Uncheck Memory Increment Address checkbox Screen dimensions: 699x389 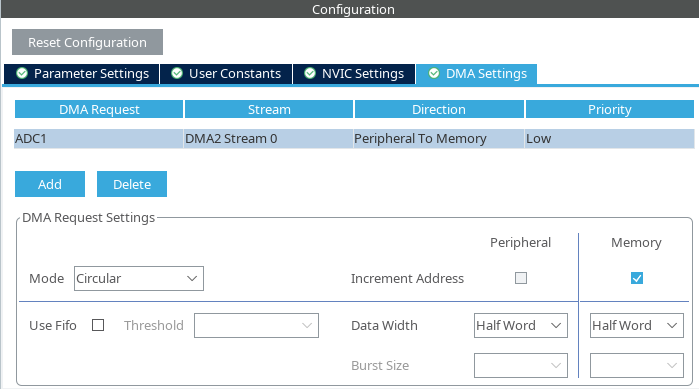(x=637, y=278)
